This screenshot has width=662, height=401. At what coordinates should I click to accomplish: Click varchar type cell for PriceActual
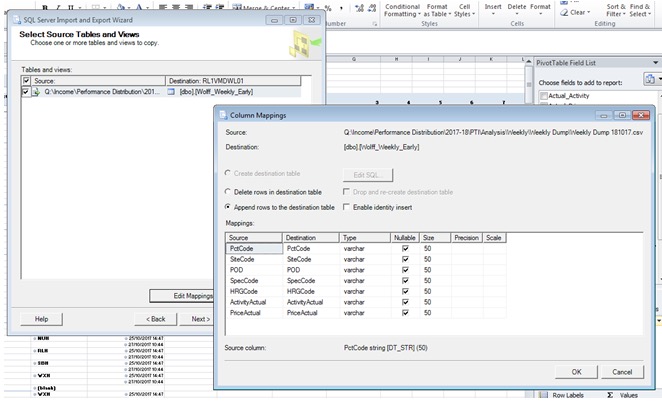tap(365, 313)
